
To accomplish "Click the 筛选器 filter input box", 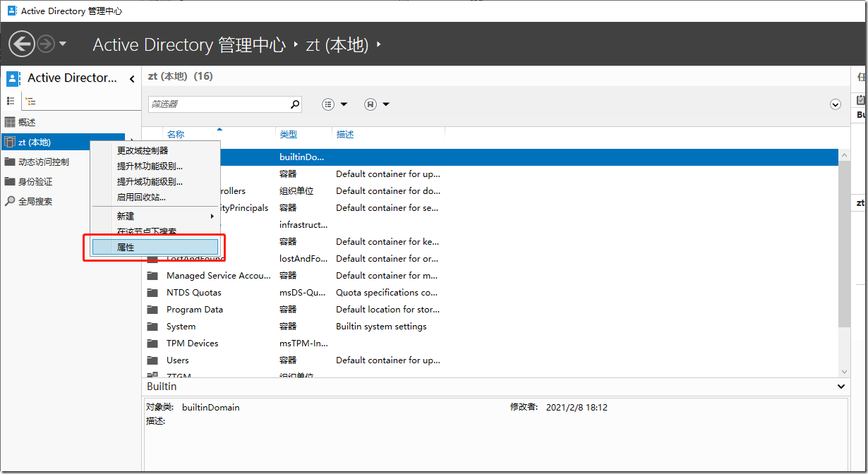I will (218, 104).
